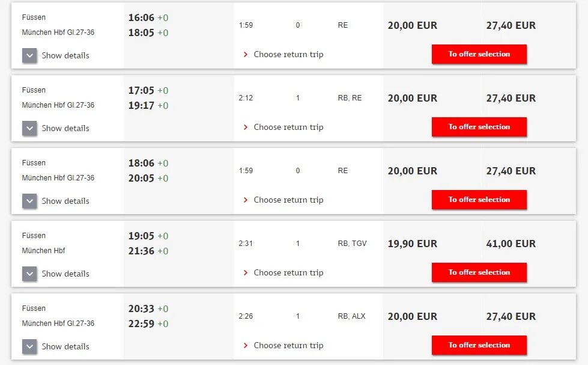Click 'To offer selection' for RB, ALX connection
The height and width of the screenshot is (365, 588).
pos(479,345)
